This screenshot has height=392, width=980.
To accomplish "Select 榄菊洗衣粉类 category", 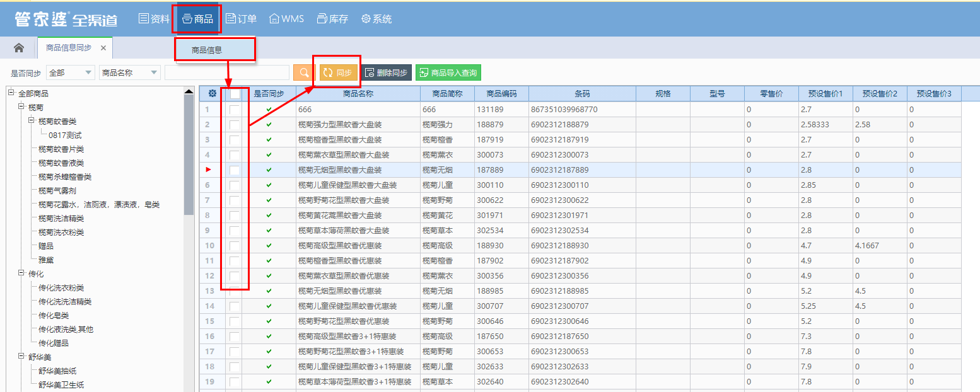I will [61, 233].
